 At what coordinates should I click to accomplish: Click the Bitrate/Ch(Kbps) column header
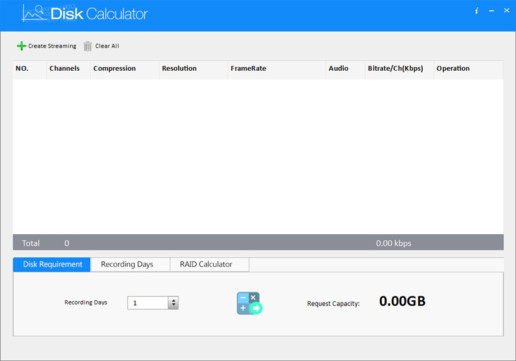click(396, 69)
